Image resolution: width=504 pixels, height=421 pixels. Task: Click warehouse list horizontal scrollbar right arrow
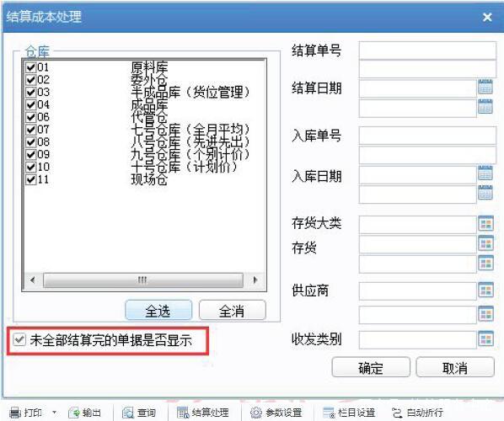tap(255, 280)
